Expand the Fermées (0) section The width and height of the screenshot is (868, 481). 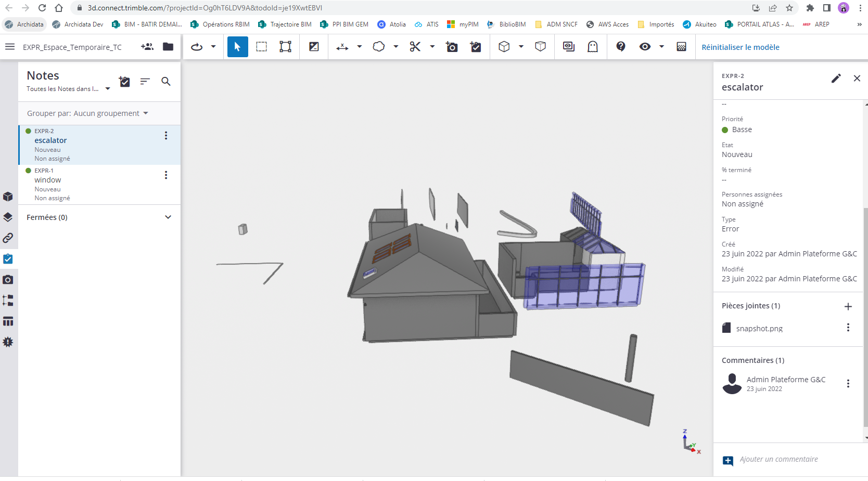[x=168, y=217]
